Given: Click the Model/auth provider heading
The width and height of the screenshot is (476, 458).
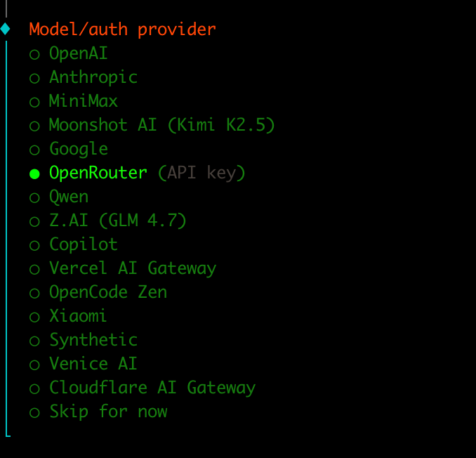Looking at the screenshot, I should click(122, 30).
